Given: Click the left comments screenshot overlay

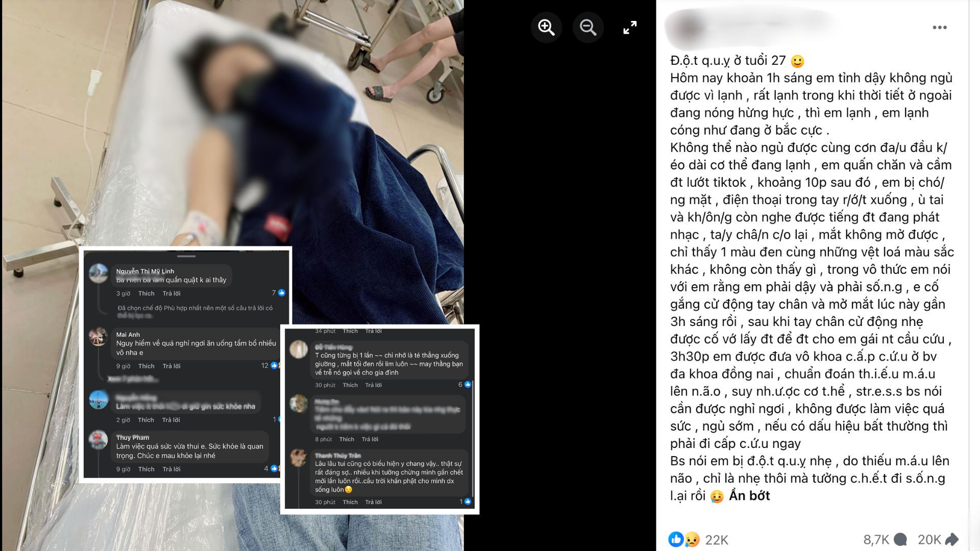Looking at the screenshot, I should 186,365.
